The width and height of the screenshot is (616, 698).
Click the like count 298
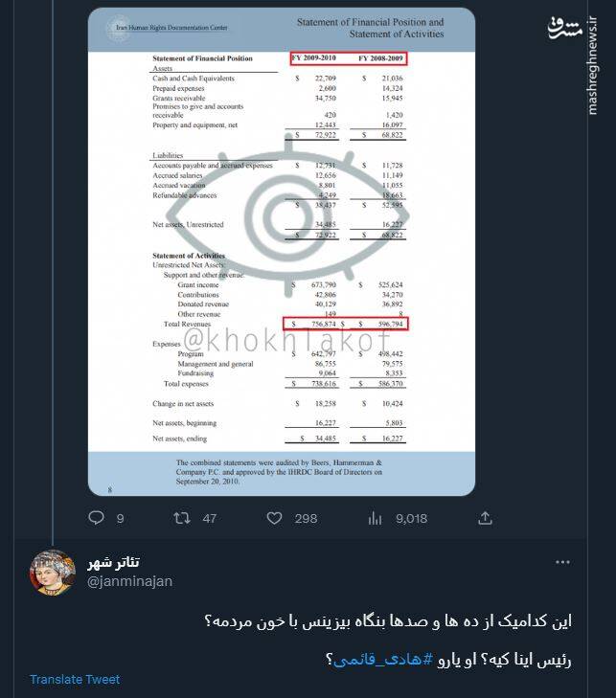(306, 518)
